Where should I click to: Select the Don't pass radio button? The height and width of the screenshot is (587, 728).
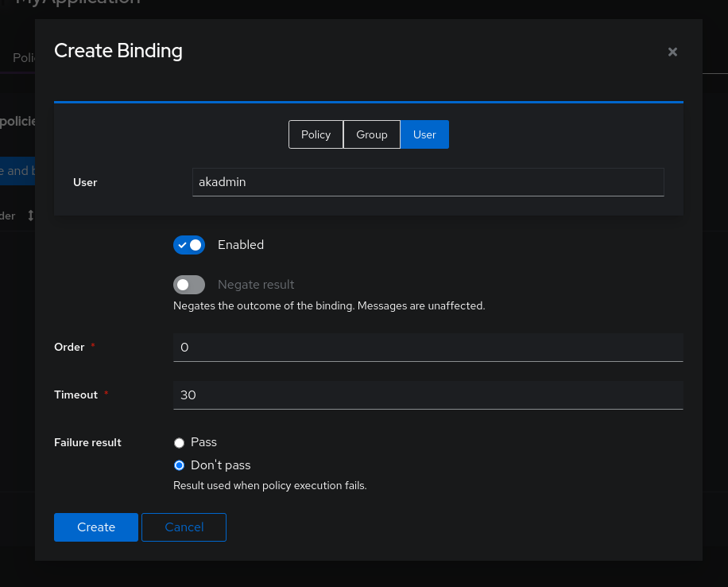[180, 465]
